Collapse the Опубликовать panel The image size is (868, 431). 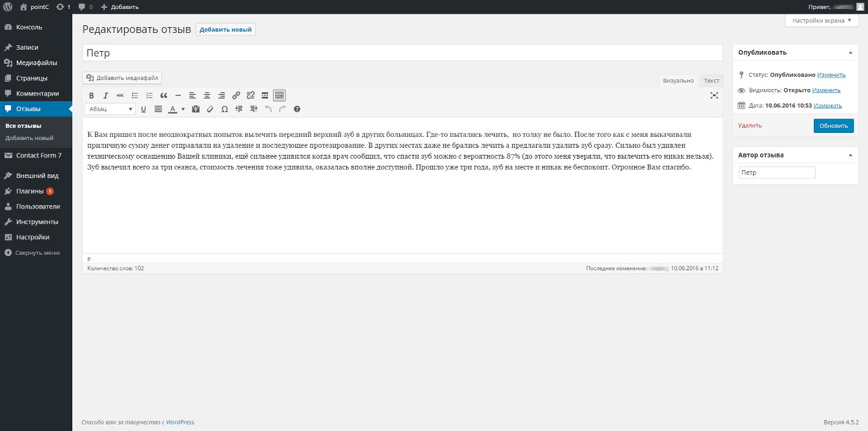850,52
